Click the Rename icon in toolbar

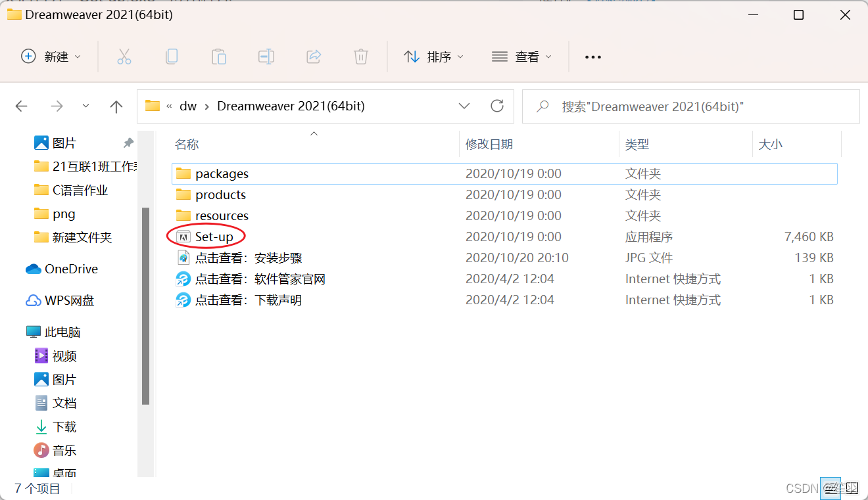pyautogui.click(x=266, y=57)
